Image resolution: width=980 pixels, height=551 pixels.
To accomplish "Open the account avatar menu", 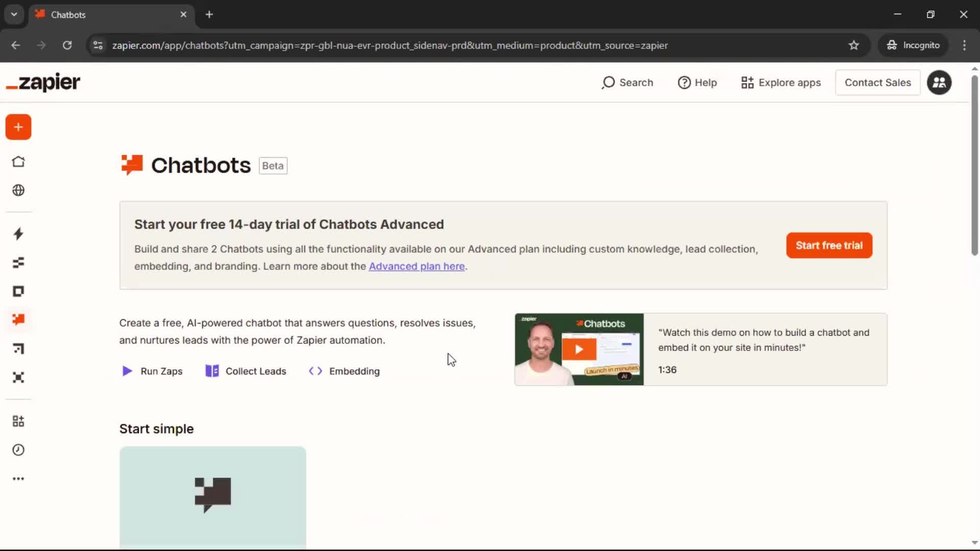I will tap(939, 83).
